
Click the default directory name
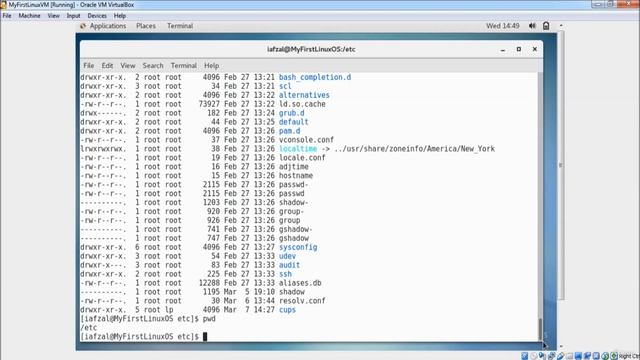click(x=293, y=122)
